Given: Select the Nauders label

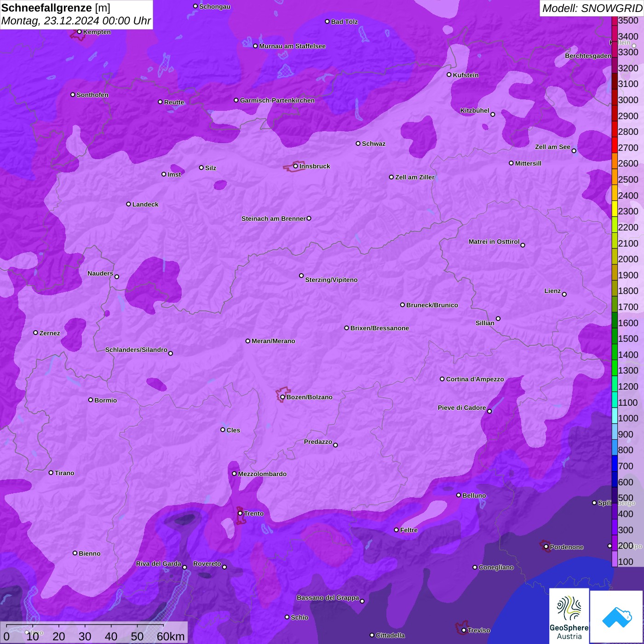Looking at the screenshot, I should (100, 273).
